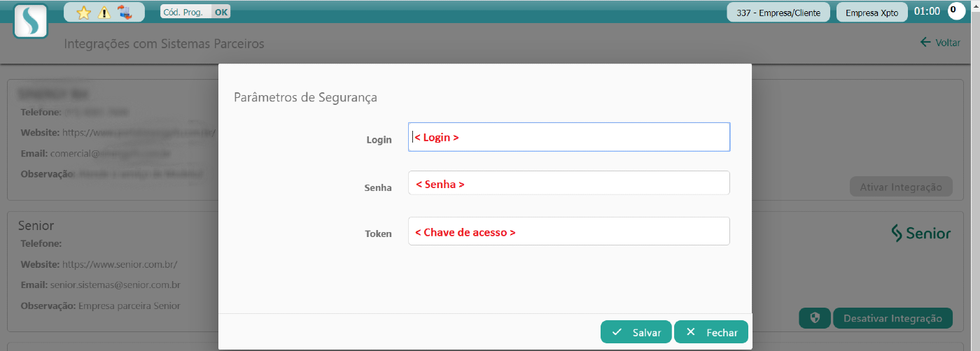Click the building with arrows icon
Screen dimensions: 980x351
click(125, 12)
